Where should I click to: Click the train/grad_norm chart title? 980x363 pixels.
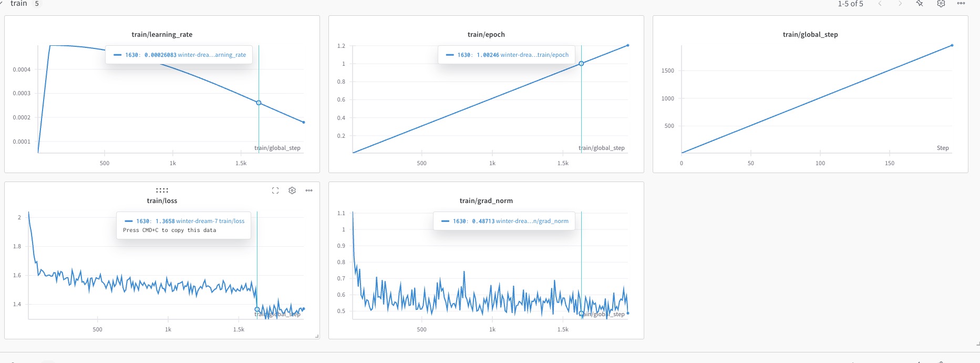(486, 201)
